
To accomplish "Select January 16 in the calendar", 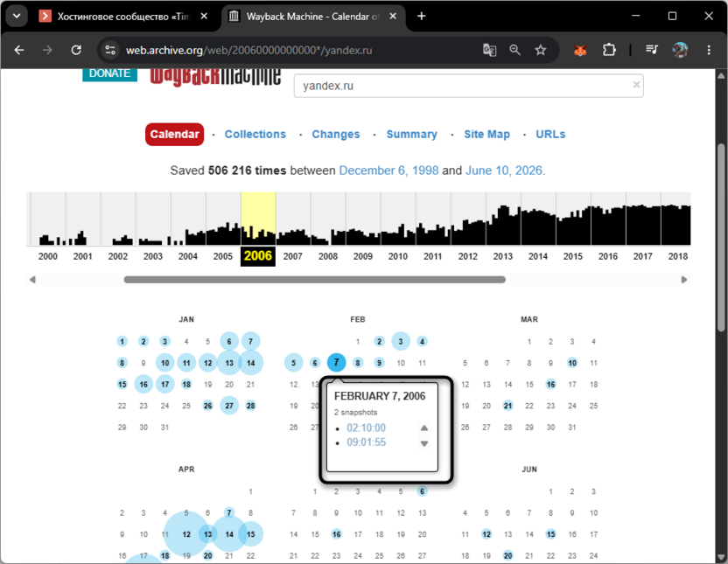I will pos(143,384).
